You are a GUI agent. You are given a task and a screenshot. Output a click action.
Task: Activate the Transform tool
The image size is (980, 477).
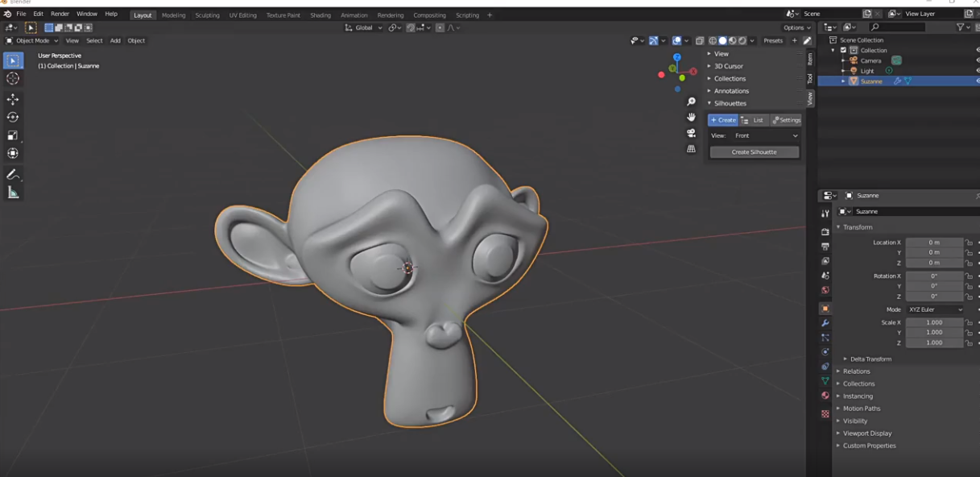(13, 153)
